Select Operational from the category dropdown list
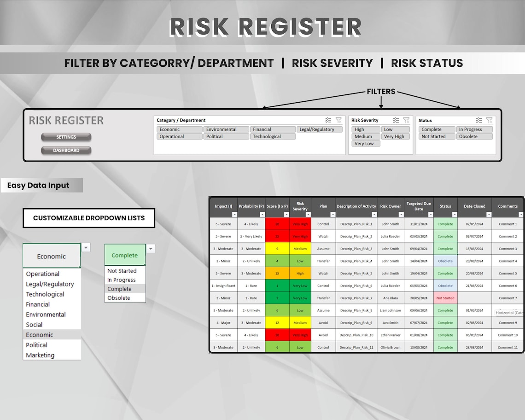This screenshot has height=420, width=525. click(42, 274)
